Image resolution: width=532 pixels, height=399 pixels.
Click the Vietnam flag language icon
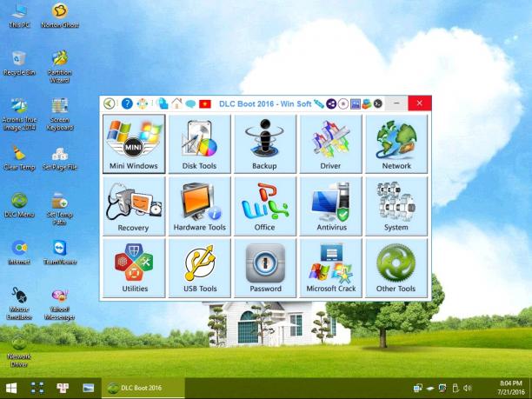click(x=205, y=103)
